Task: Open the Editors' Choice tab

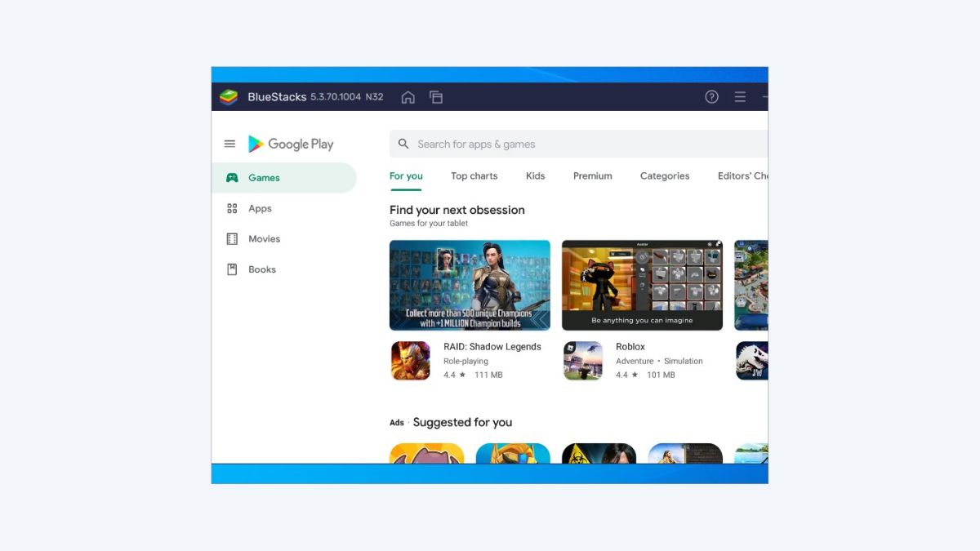Action: pos(742,176)
